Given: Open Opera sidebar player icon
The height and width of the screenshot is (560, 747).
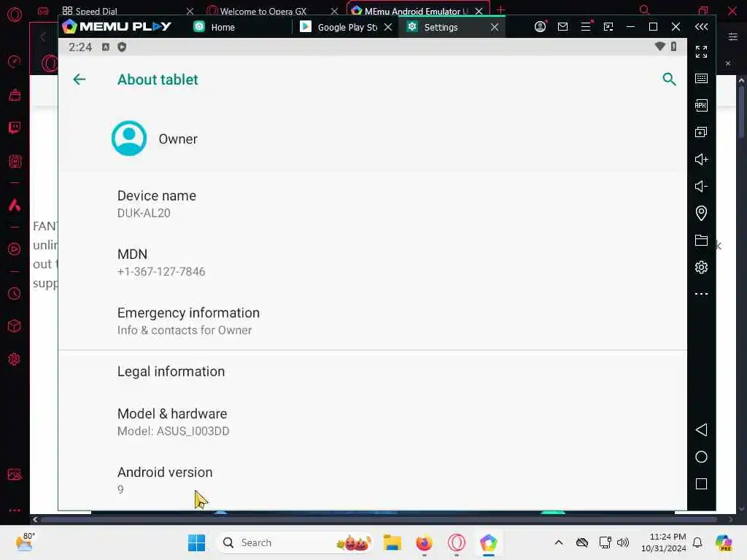Looking at the screenshot, I should 15,249.
